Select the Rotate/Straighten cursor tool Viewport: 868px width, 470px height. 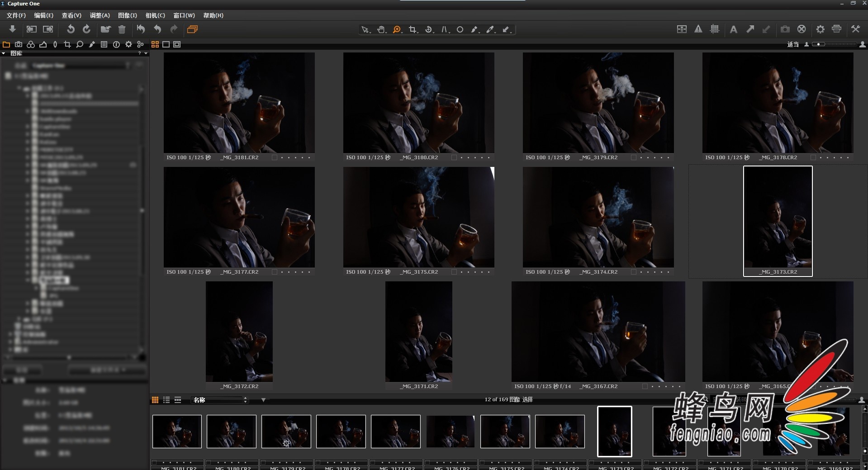pos(428,29)
